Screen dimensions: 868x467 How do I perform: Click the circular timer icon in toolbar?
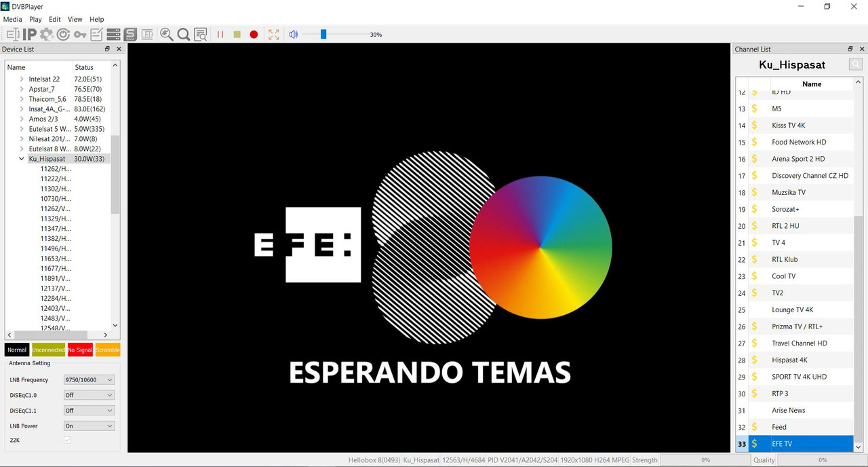point(63,34)
